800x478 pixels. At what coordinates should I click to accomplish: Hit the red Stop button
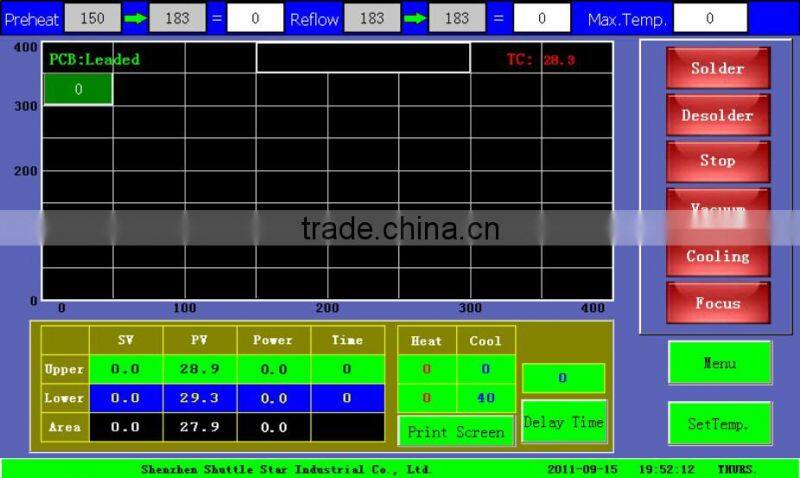click(718, 161)
